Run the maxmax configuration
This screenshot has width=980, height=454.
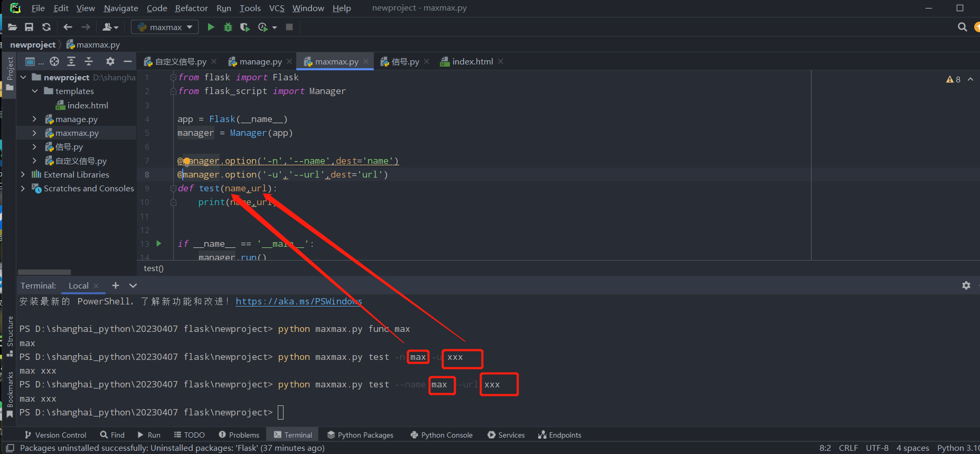pyautogui.click(x=211, y=27)
